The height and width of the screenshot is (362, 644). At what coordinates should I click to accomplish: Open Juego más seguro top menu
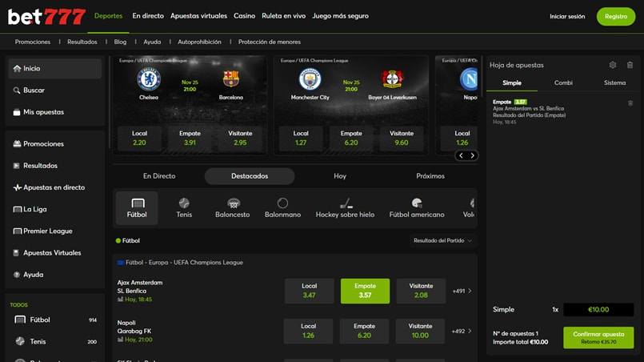[341, 16]
